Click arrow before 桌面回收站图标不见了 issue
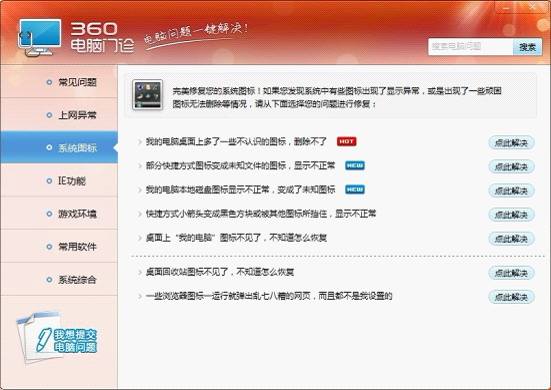The image size is (551, 390). click(x=140, y=272)
